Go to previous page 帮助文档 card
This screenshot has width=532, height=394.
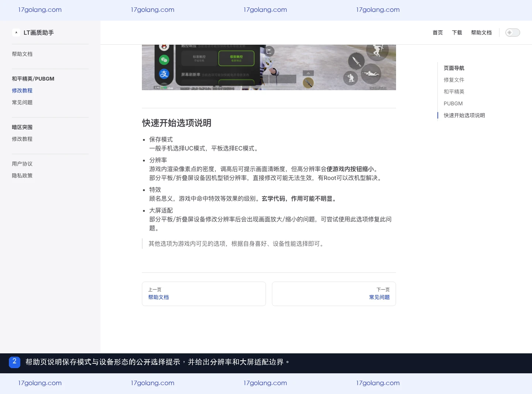coord(204,294)
